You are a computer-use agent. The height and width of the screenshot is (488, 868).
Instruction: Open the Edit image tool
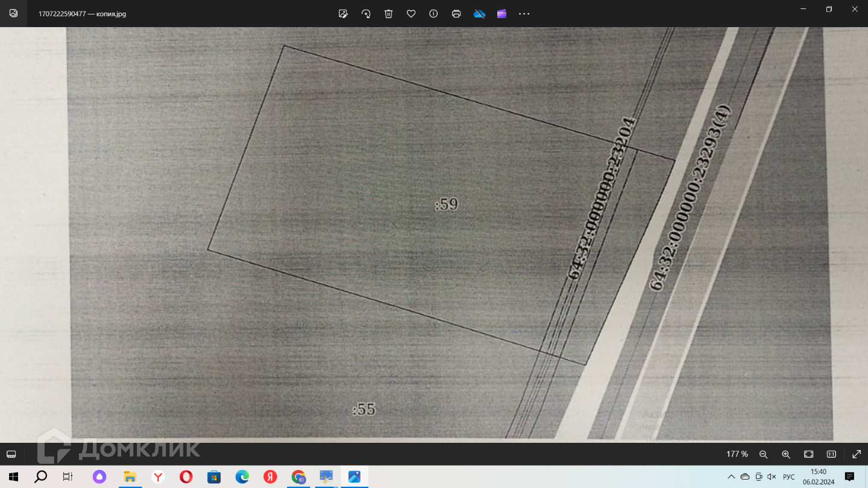[x=343, y=14]
